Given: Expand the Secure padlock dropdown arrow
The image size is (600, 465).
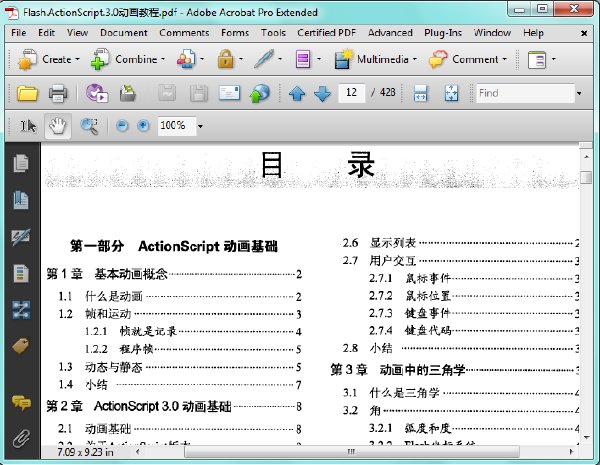Looking at the screenshot, I should point(241,59).
